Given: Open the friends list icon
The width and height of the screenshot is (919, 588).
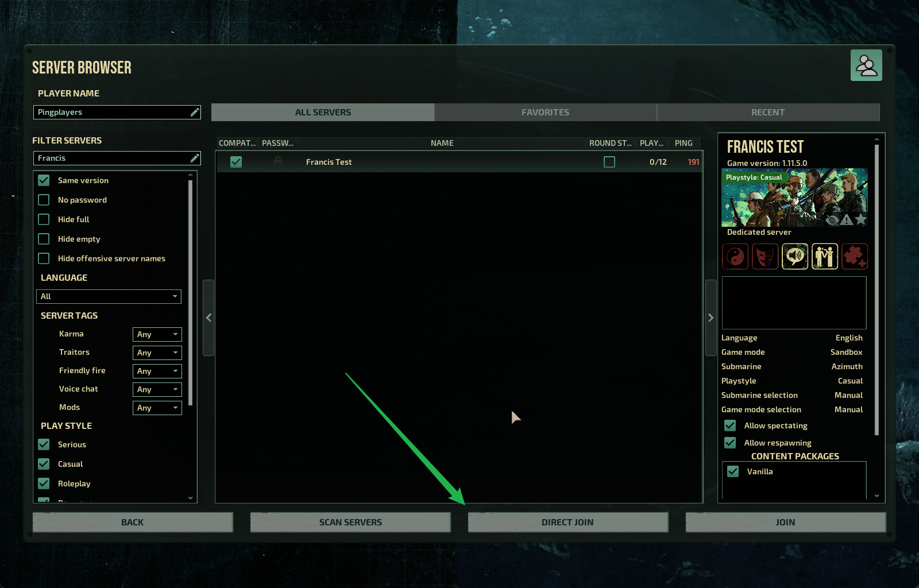Looking at the screenshot, I should 866,65.
